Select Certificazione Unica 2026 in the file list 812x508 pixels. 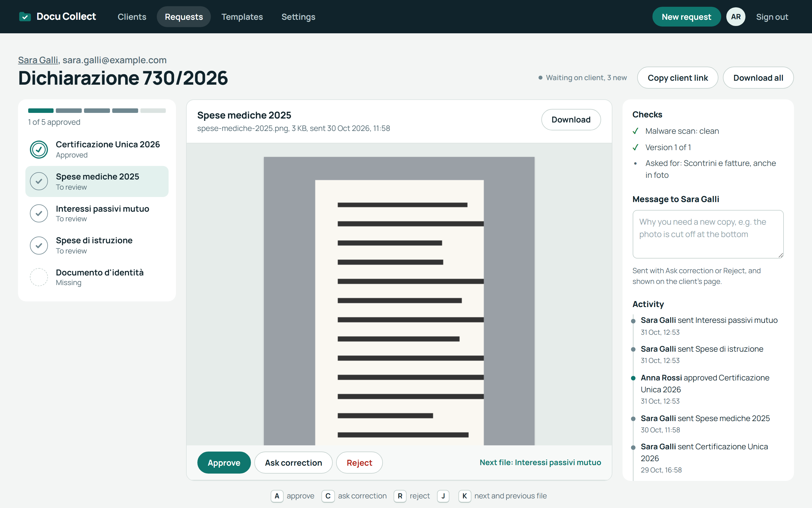point(97,150)
